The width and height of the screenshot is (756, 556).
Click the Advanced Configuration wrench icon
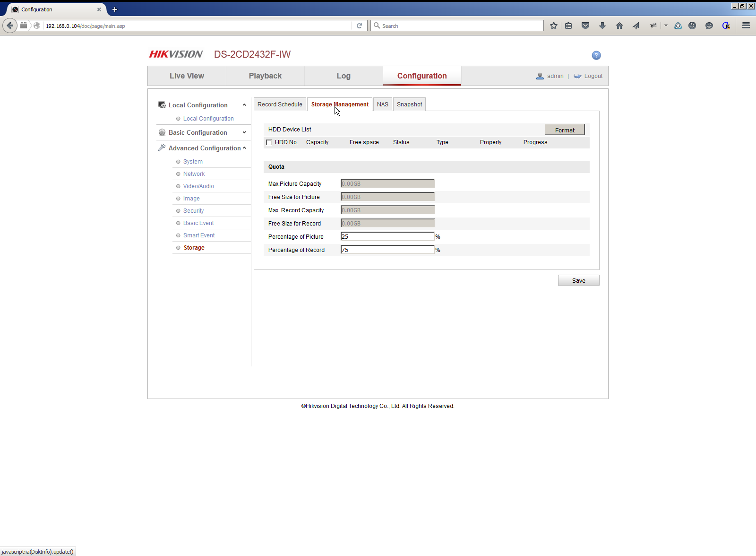[162, 148]
